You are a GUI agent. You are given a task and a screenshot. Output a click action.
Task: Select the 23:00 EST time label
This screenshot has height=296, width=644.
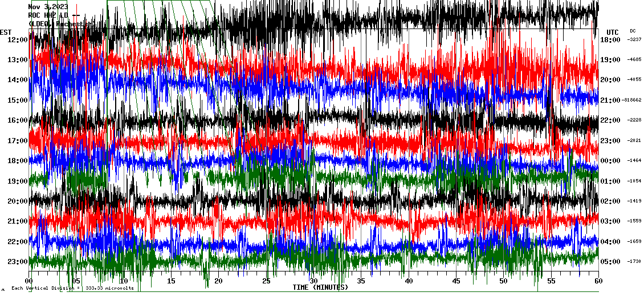17,261
